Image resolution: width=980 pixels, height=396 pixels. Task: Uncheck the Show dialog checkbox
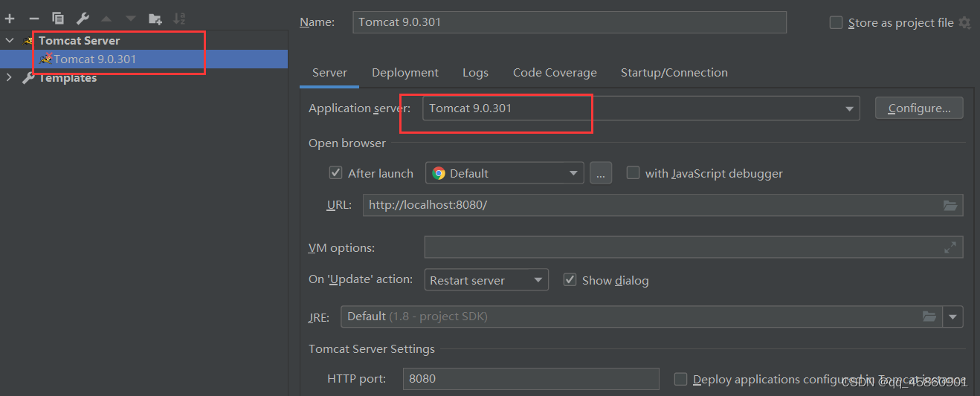tap(570, 279)
